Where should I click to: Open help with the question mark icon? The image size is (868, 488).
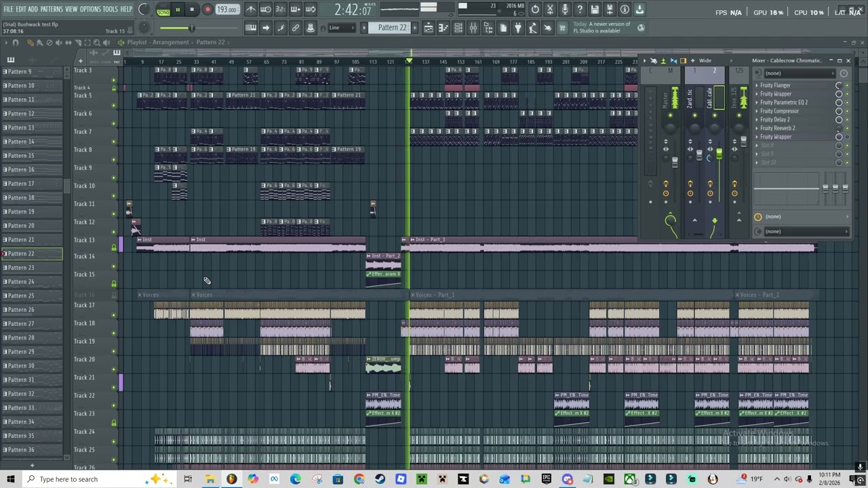click(x=580, y=9)
